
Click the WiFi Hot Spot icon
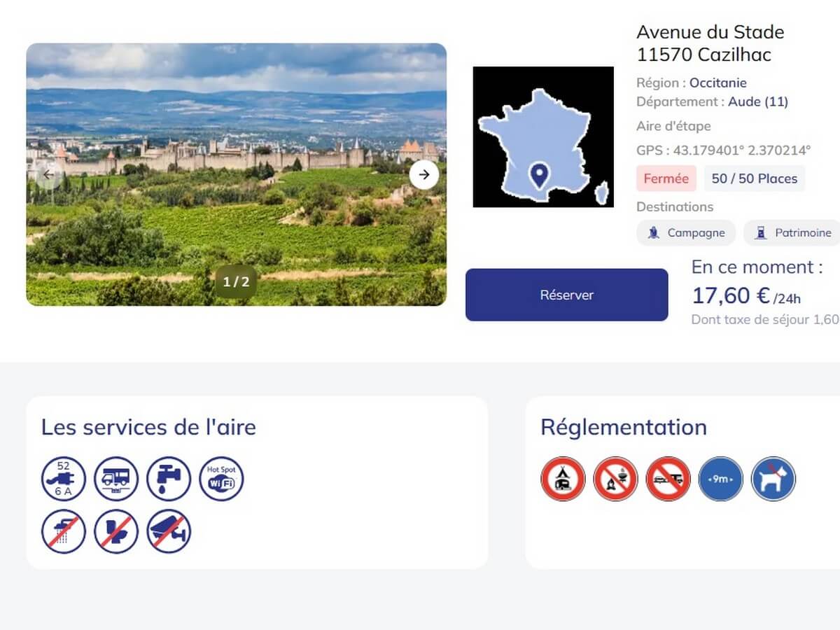coord(222,479)
